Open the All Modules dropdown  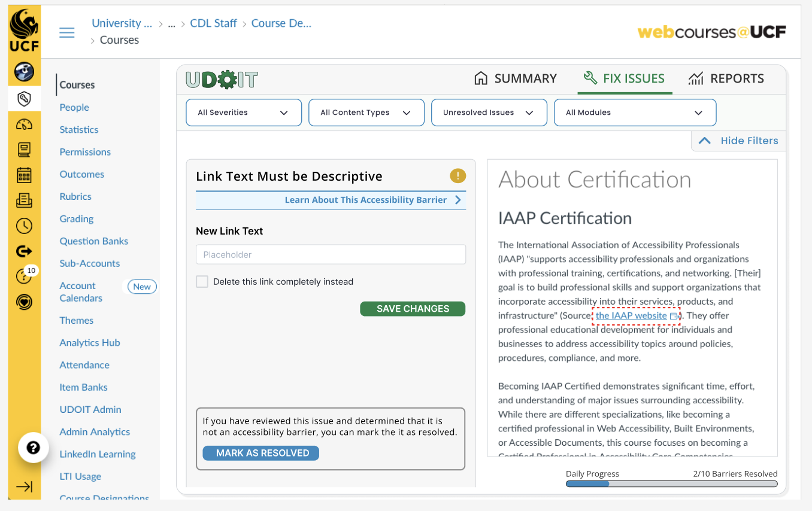[x=635, y=112]
